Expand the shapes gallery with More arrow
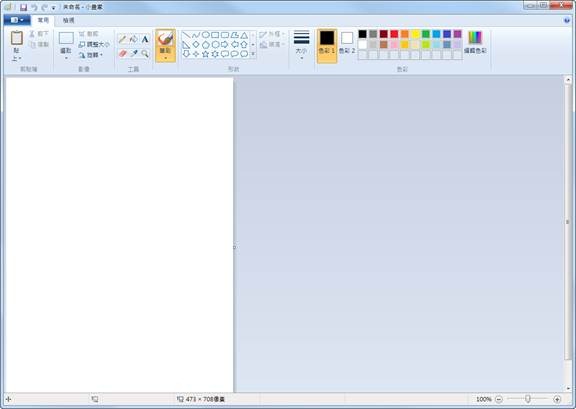This screenshot has width=576, height=409. 253,54
